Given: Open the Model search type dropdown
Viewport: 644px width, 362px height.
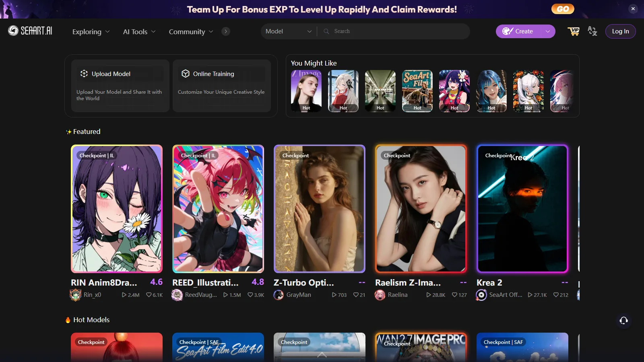Looking at the screenshot, I should point(289,31).
